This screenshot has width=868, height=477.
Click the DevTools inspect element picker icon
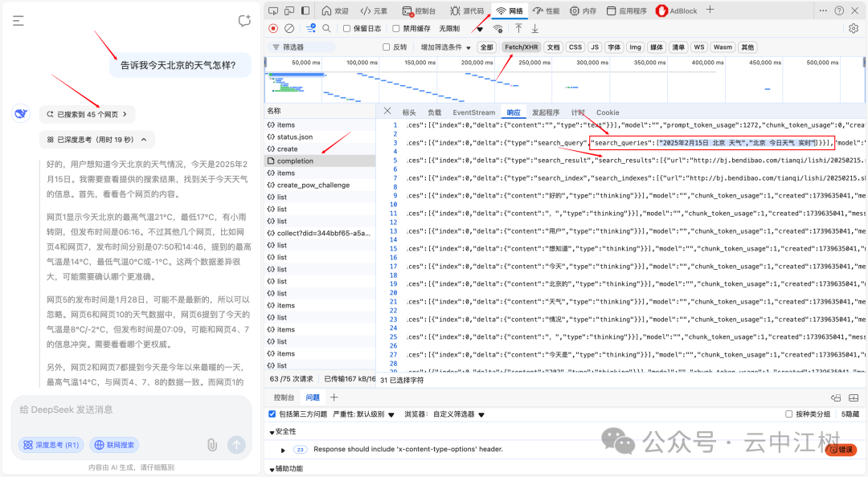pos(273,10)
